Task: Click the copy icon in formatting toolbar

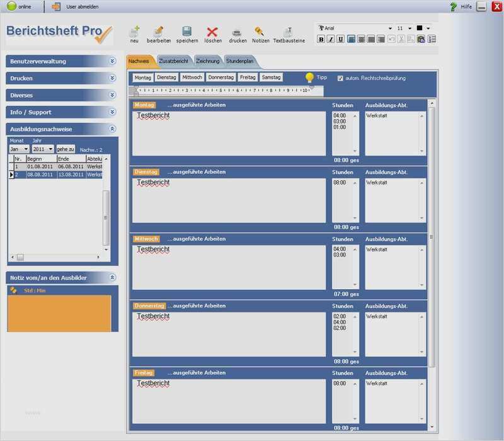Action: point(411,39)
